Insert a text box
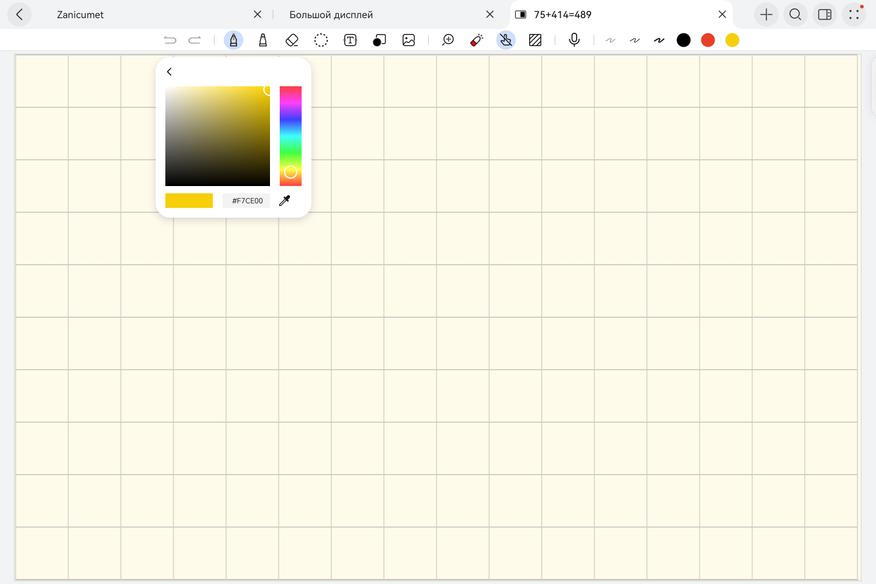This screenshot has width=876, height=584. pos(350,40)
